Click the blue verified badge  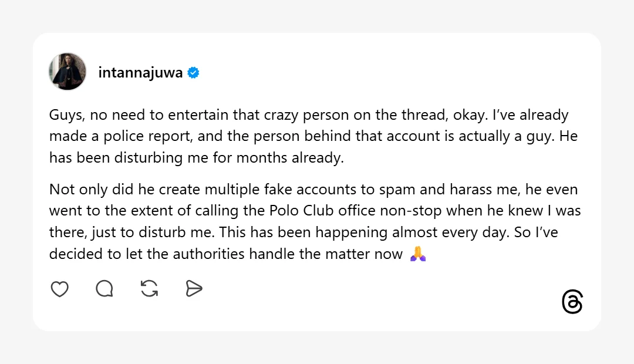click(193, 73)
